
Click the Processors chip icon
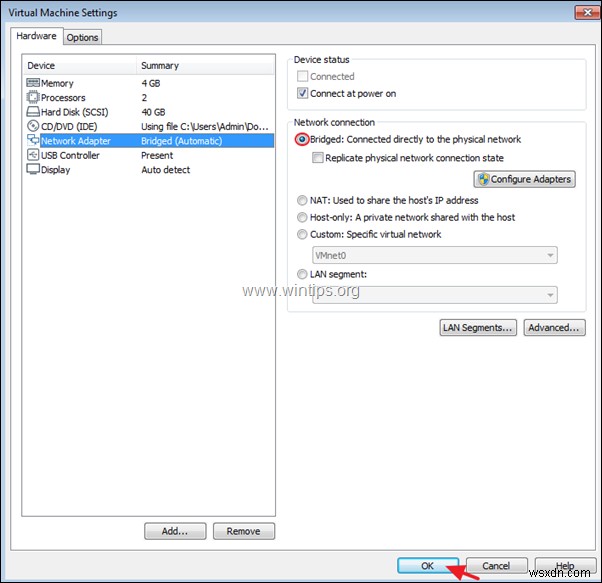coord(33,97)
